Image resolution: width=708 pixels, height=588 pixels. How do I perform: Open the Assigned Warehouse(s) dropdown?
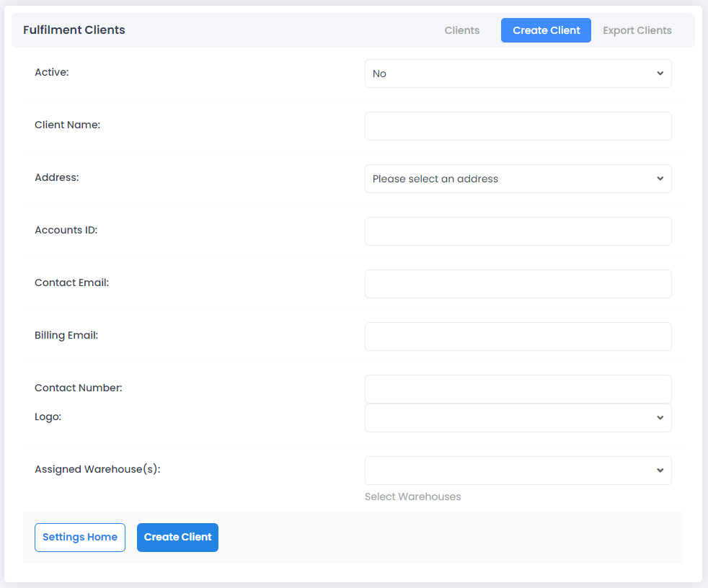click(x=518, y=471)
